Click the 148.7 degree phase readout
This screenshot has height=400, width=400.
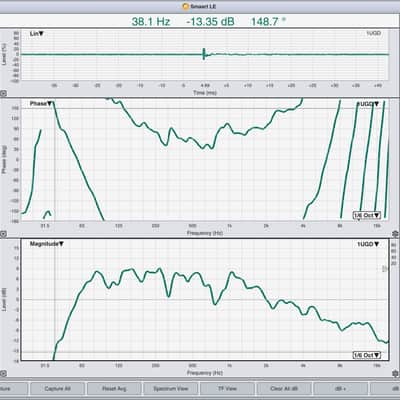click(x=268, y=22)
